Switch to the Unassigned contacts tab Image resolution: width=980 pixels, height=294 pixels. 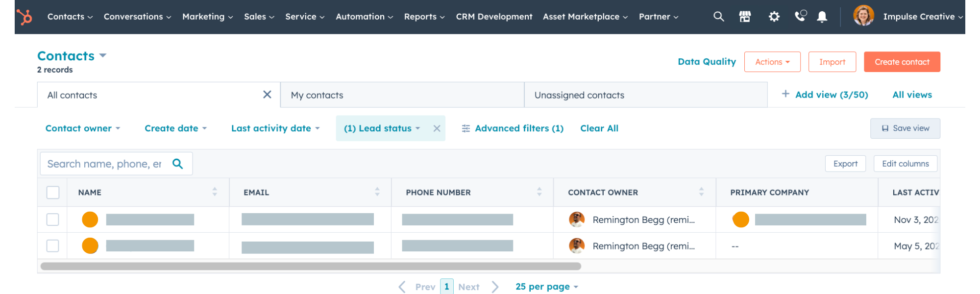pos(645,95)
